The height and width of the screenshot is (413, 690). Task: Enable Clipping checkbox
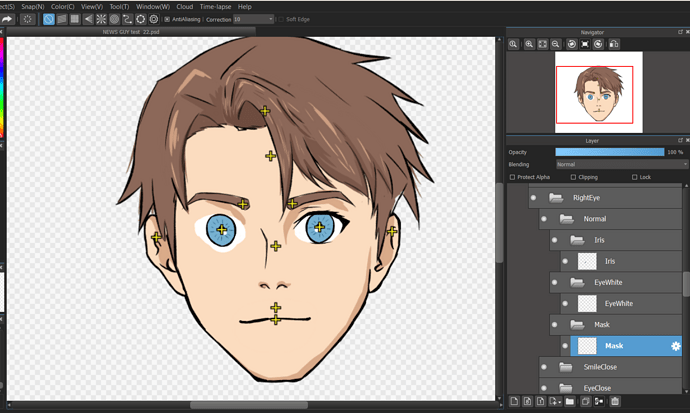tap(573, 177)
